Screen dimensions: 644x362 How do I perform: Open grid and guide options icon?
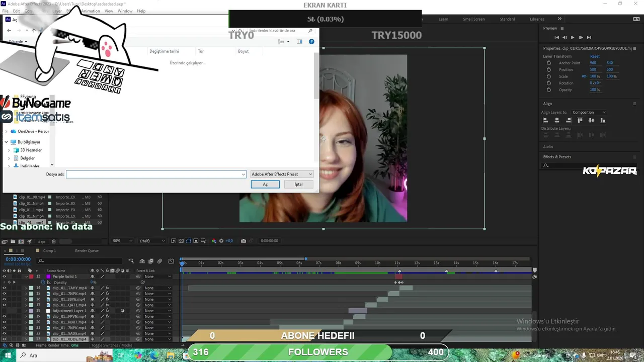203,241
